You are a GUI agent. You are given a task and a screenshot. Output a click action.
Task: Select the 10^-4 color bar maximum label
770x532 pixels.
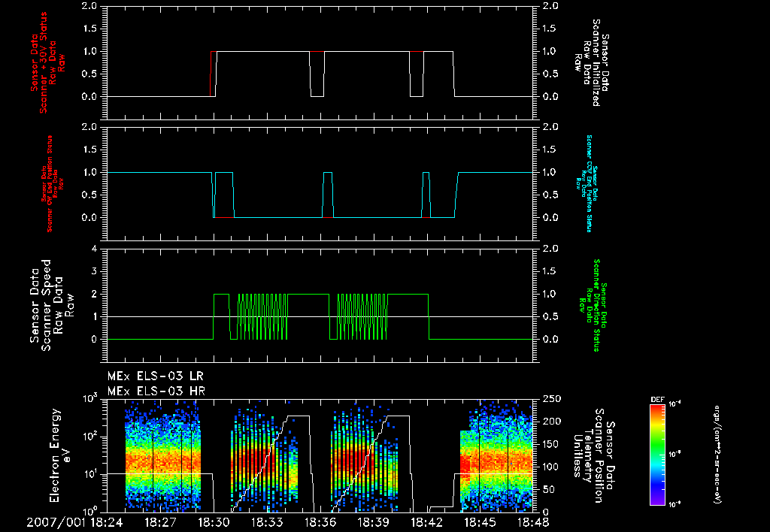pyautogui.click(x=675, y=404)
